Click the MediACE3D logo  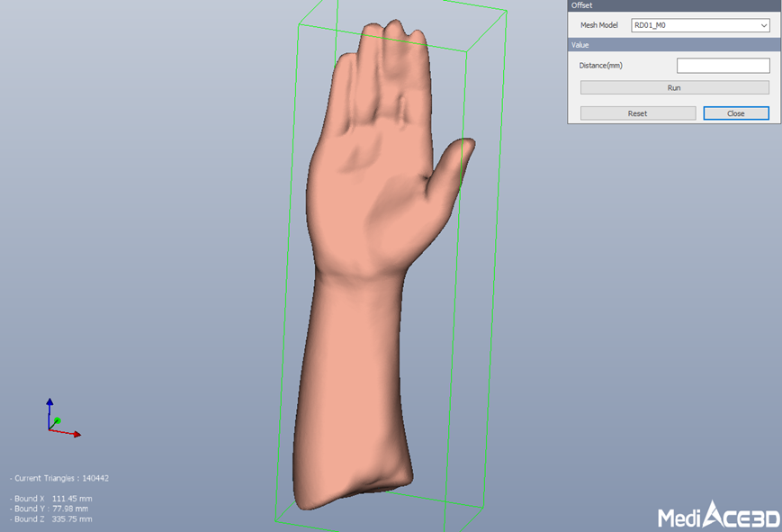(716, 515)
